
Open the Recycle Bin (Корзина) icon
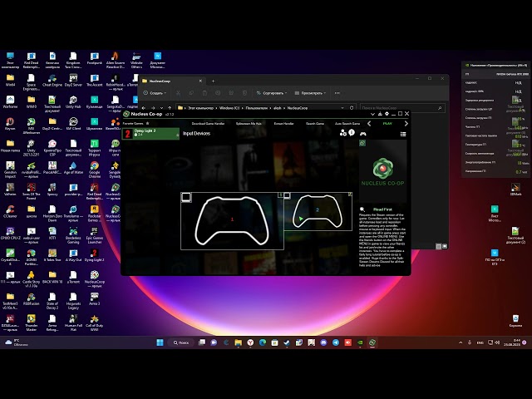coord(515,321)
